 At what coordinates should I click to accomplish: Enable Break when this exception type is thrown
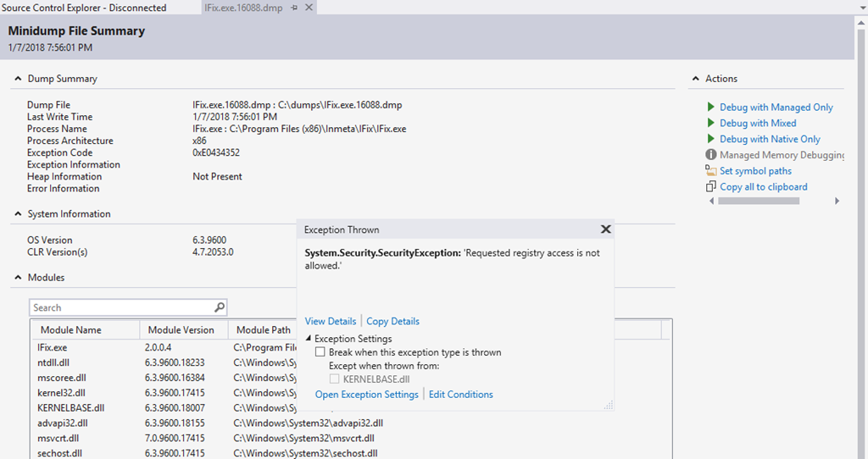coord(320,352)
